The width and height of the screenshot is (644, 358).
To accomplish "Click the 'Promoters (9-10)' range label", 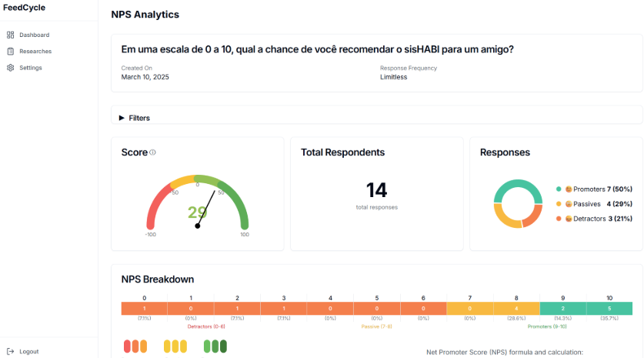I will 547,326.
